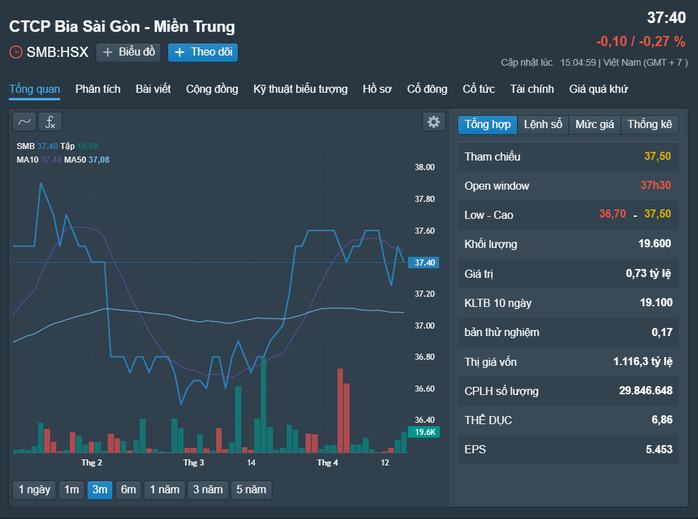Open the Tài chính tab
Image resolution: width=698 pixels, height=519 pixels.
(x=532, y=89)
